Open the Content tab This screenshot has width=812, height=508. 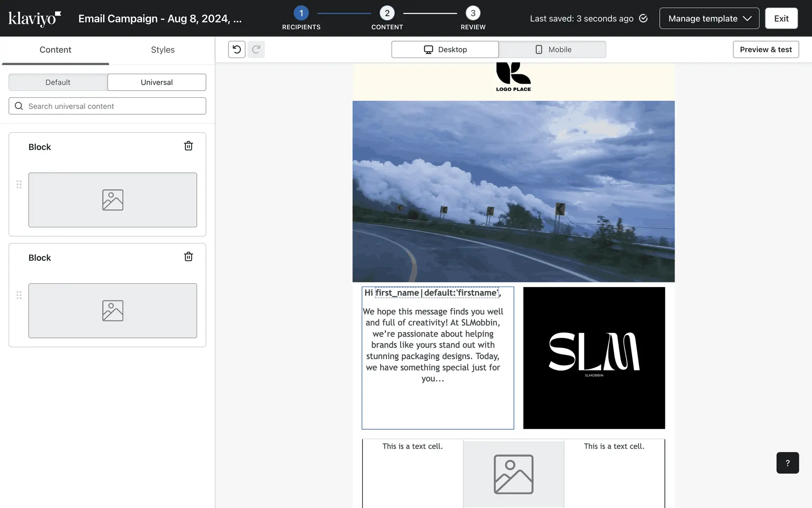55,50
